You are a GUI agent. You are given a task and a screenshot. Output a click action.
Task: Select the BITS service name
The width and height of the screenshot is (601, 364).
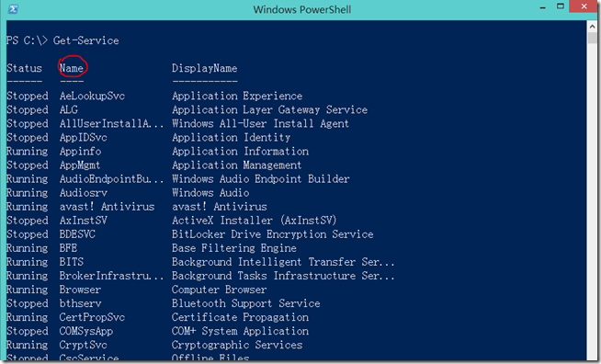coord(72,262)
